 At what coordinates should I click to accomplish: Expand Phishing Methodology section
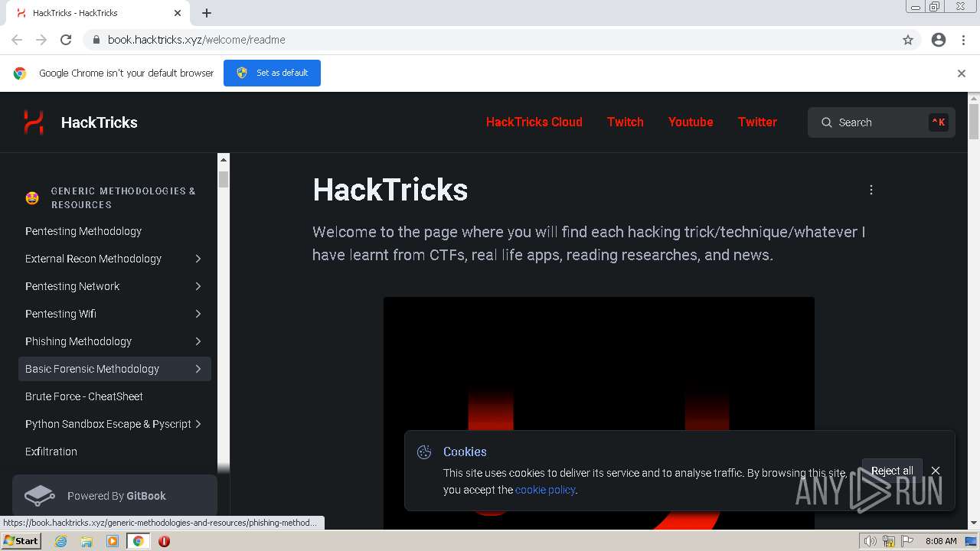(198, 341)
